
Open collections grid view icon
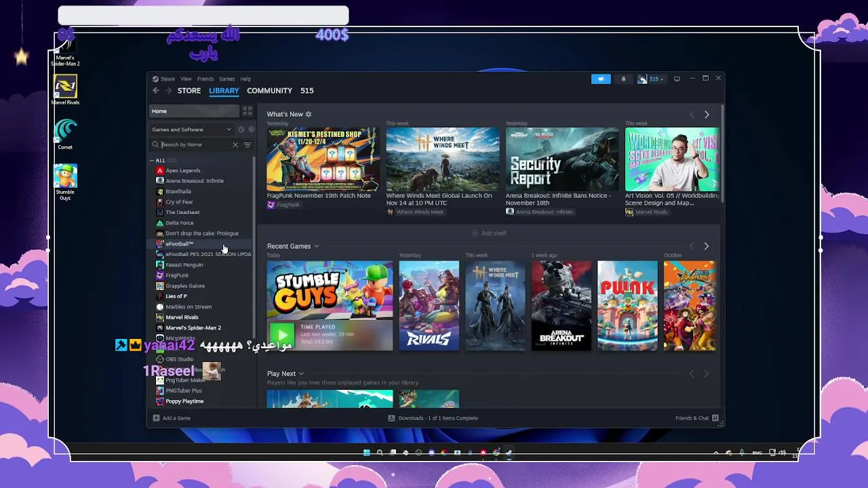click(248, 111)
